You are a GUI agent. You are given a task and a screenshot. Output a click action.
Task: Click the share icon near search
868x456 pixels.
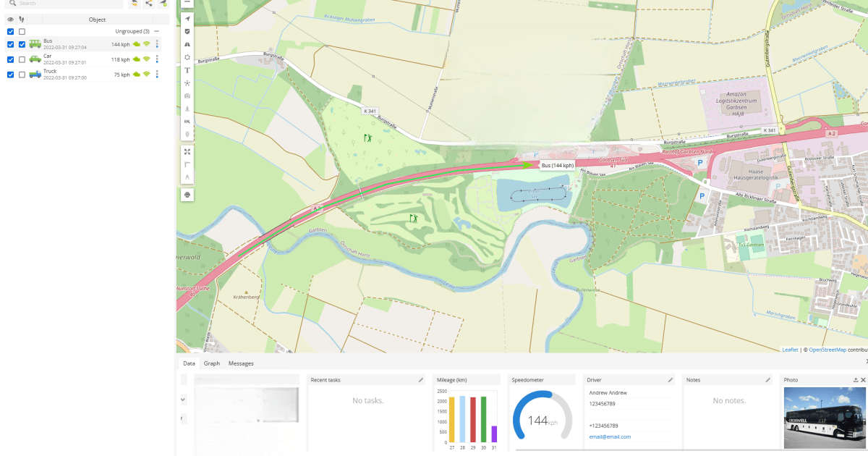149,4
